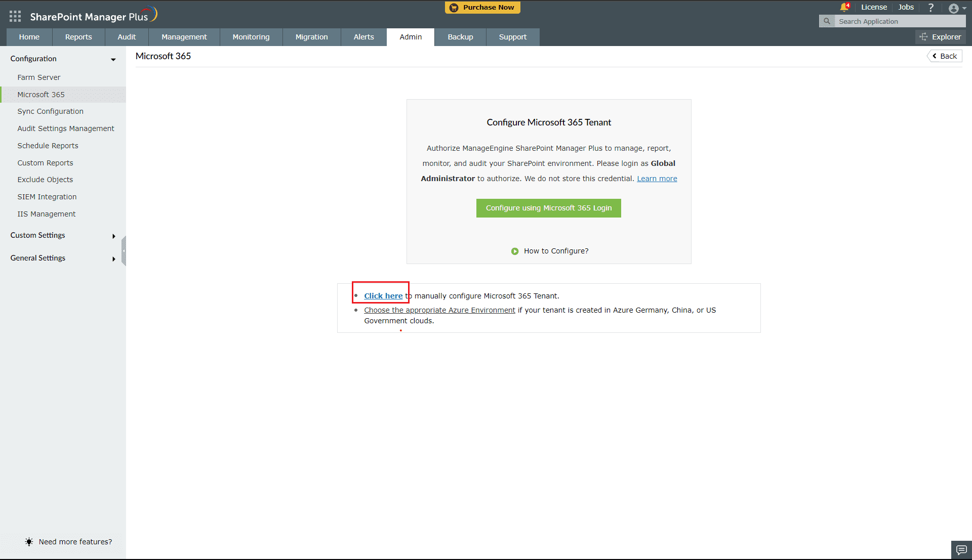The image size is (972, 560).
Task: Open the help question mark icon
Action: click(x=930, y=7)
